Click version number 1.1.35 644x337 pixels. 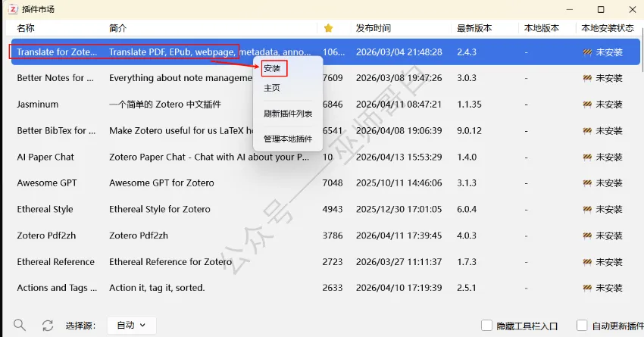[x=469, y=105]
